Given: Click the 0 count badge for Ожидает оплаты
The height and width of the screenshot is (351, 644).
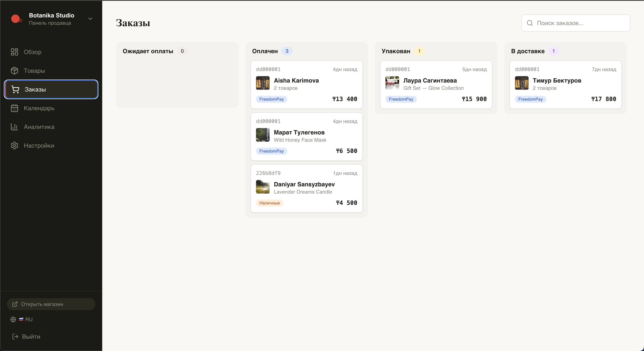Looking at the screenshot, I should (x=182, y=51).
